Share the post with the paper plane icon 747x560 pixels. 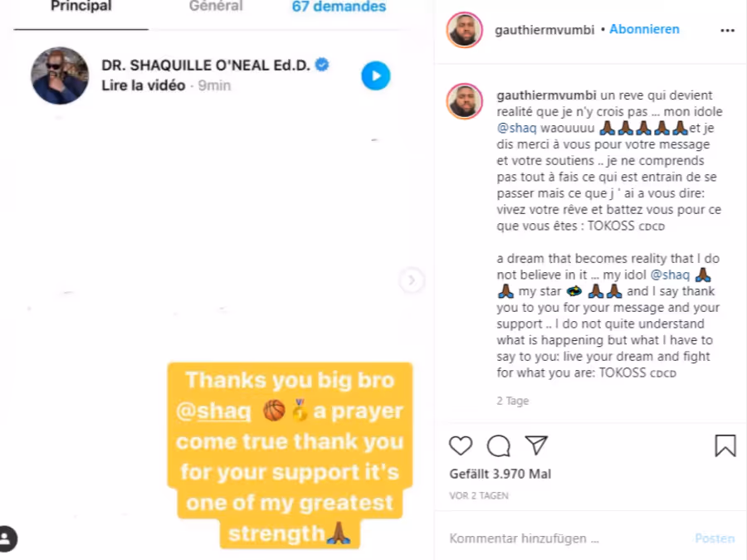click(536, 446)
